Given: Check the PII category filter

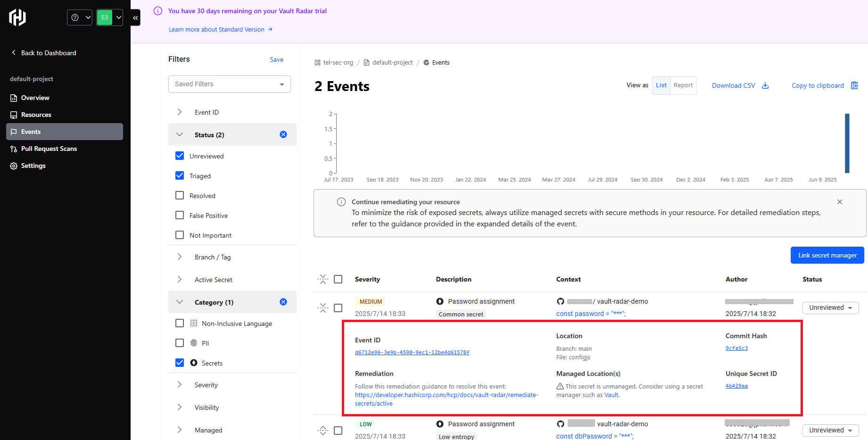Looking at the screenshot, I should (x=180, y=343).
